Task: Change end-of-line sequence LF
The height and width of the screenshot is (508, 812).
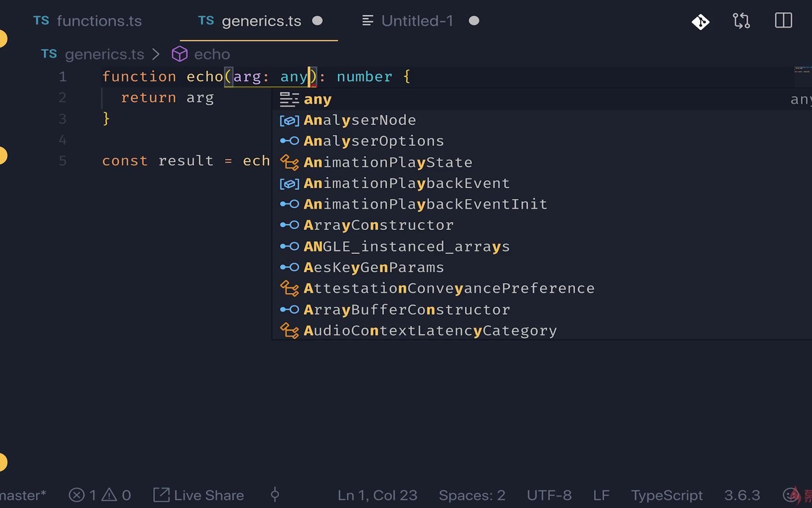Action: point(601,495)
